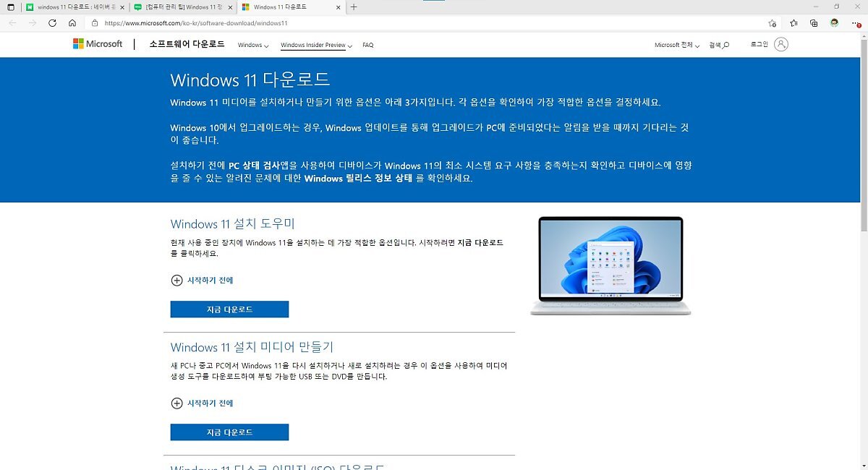The height and width of the screenshot is (470, 868).
Task: Click the Windows 11 설치 미디어 만들기 heading
Action: point(252,347)
